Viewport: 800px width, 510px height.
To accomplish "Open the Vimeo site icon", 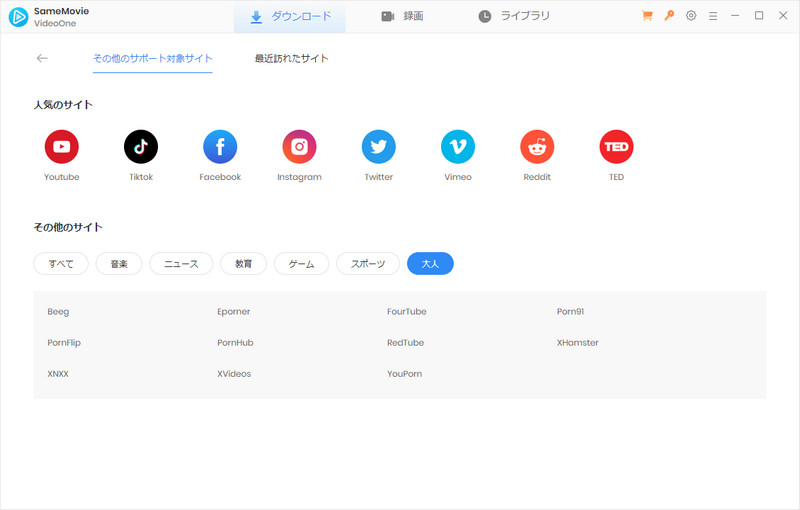I will point(458,147).
